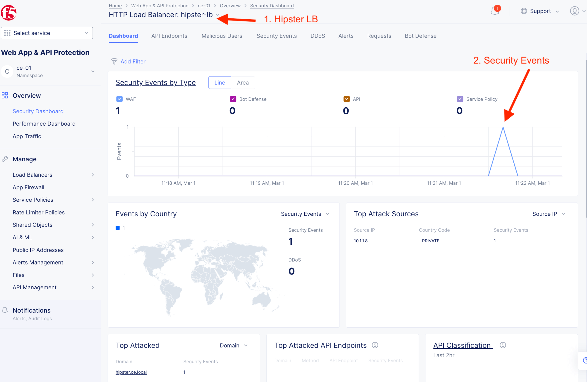Click the Add Filter funnel icon
Image resolution: width=588 pixels, height=382 pixels.
114,61
